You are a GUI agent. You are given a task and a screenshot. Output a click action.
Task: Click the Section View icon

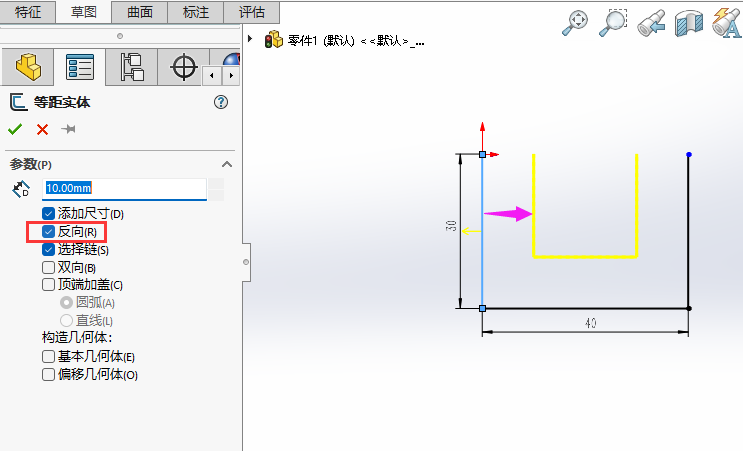(689, 24)
